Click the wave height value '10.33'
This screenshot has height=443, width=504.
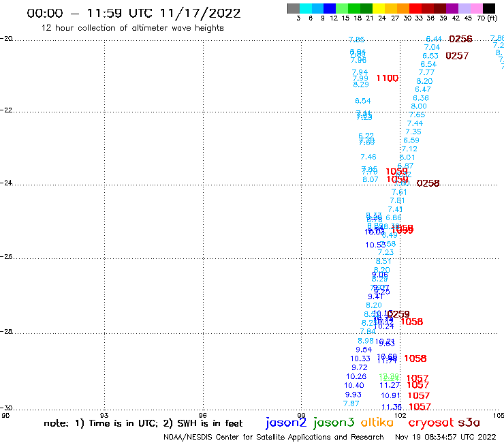tap(360, 358)
